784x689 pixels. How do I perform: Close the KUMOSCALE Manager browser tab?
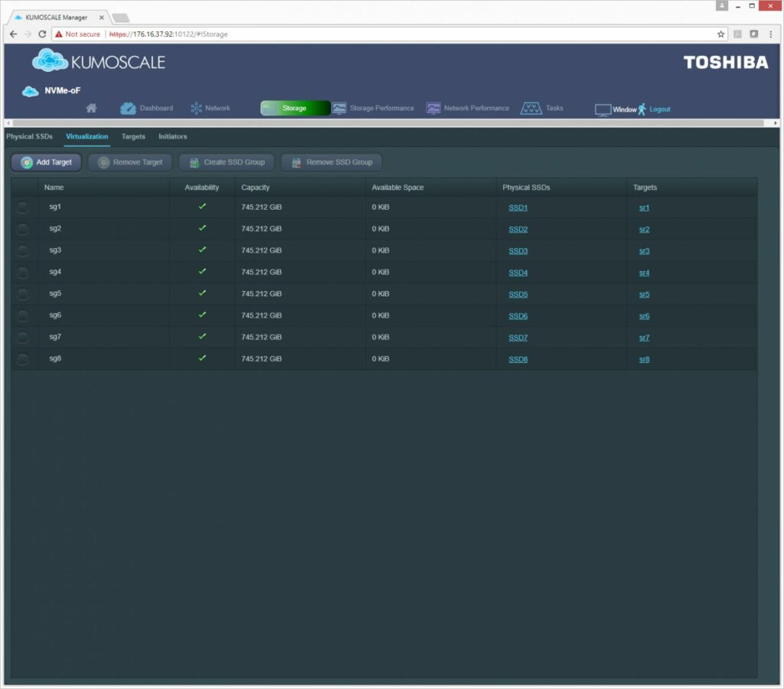coord(102,17)
